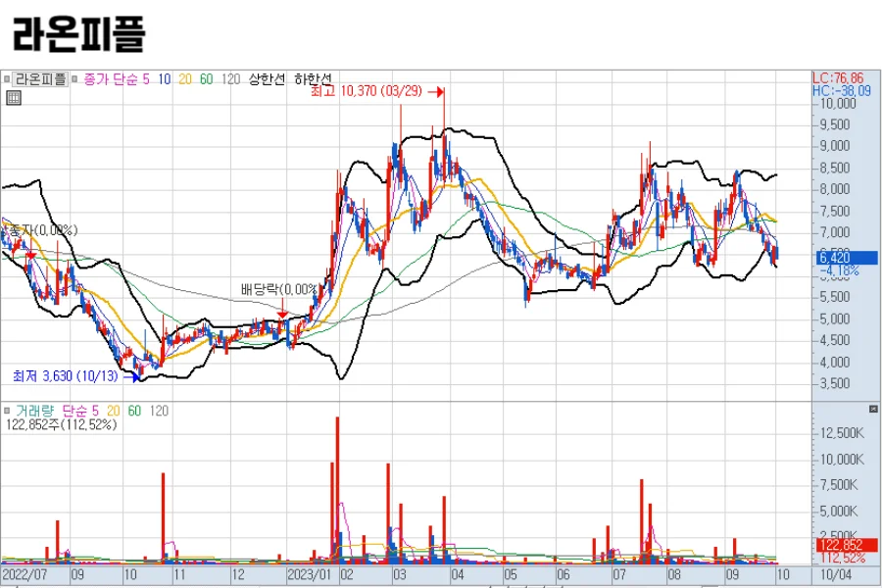882x588 pixels.
Task: Toggle the 하한선 lower band legend
Action: [x=313, y=79]
